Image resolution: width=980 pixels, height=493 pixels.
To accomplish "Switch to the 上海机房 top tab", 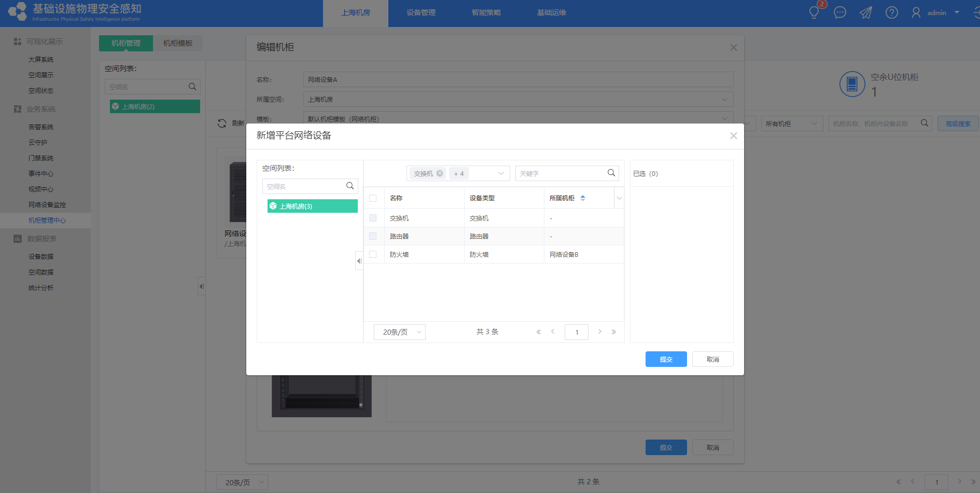I will 356,13.
